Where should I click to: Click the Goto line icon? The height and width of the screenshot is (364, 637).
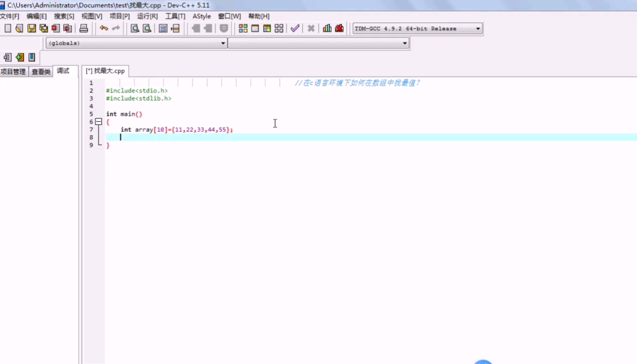[175, 28]
